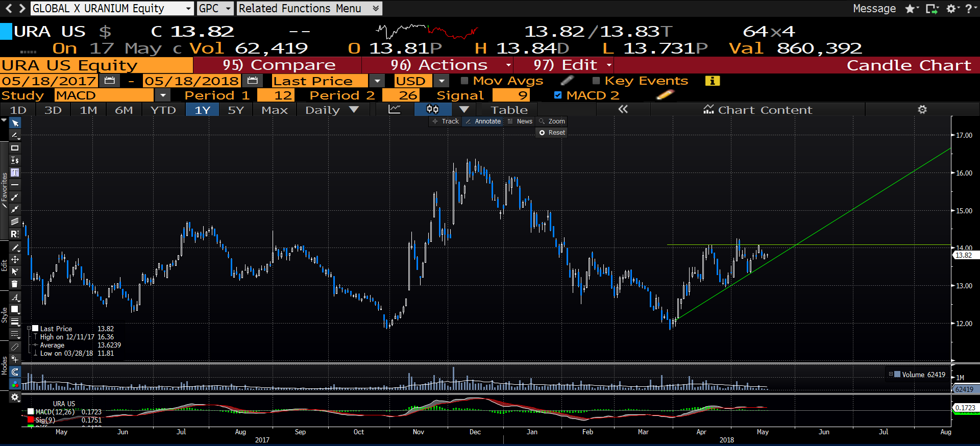Open chart gear settings beside Chart Content
This screenshot has width=980, height=446.
coord(922,109)
